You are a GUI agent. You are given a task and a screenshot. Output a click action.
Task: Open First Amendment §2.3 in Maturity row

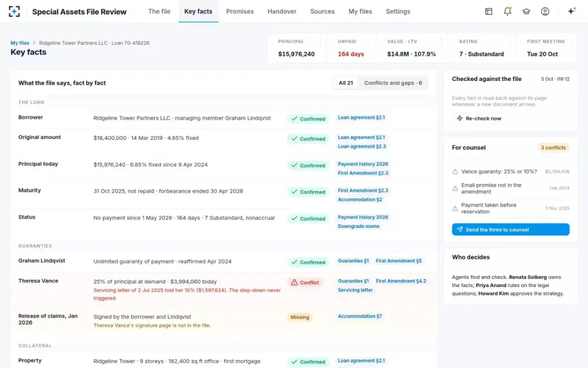tap(363, 190)
